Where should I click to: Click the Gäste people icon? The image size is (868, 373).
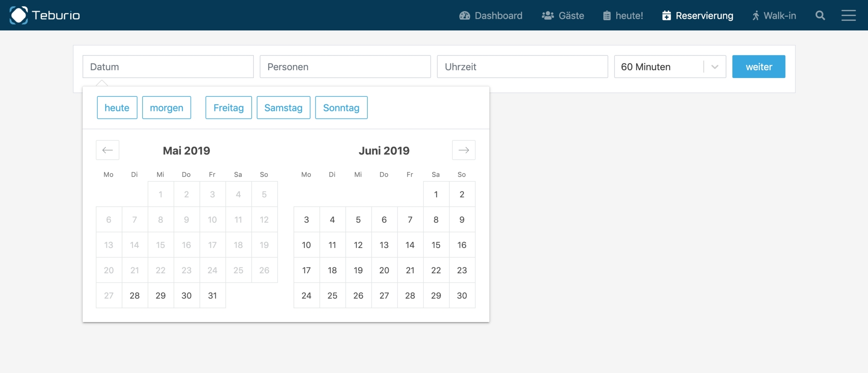pyautogui.click(x=548, y=16)
